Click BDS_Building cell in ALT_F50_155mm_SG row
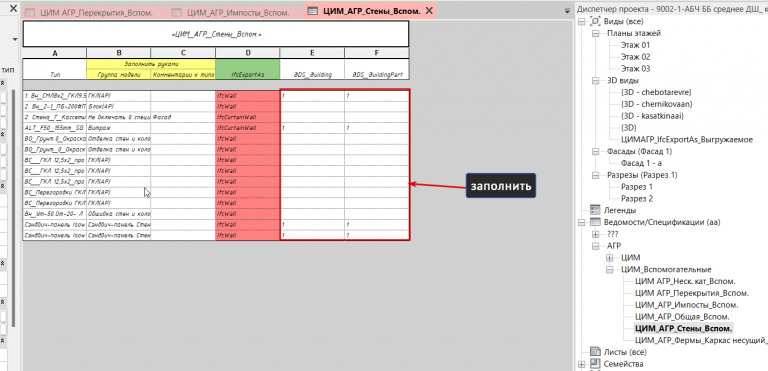Screen dimensions: 768x371 (x=312, y=128)
